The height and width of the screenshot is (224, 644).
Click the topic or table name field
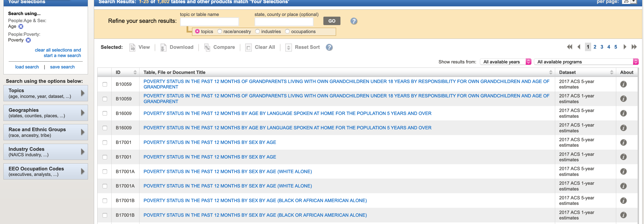tap(209, 22)
